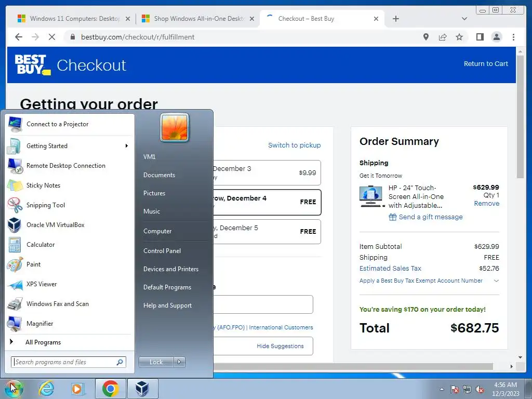Image resolution: width=532 pixels, height=399 pixels.
Task: Open Getting Started from Start menu
Action: [69, 146]
